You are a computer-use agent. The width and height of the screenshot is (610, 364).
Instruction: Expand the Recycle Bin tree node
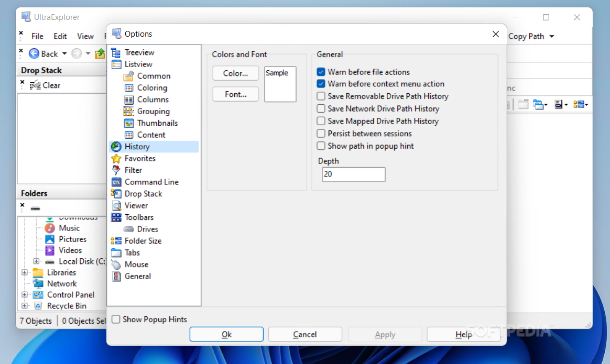(25, 306)
